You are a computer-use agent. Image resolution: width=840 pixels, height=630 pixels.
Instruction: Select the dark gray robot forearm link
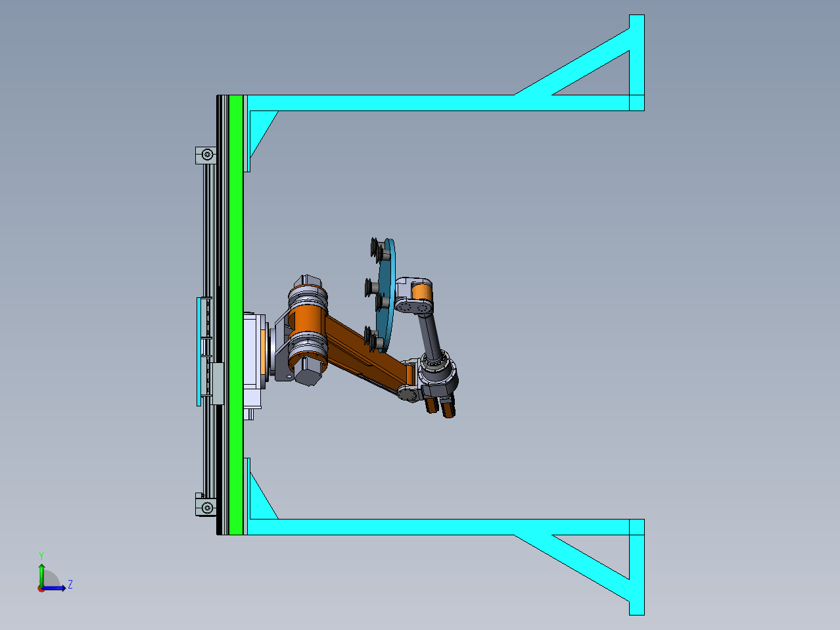431,337
